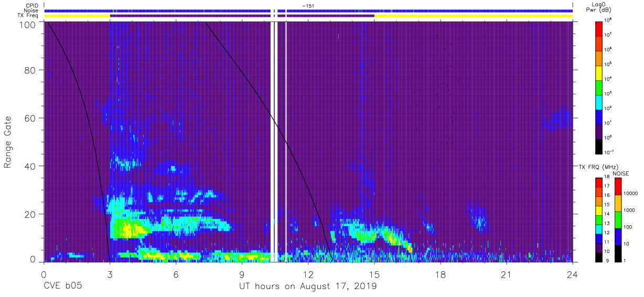Click the CVE b05 radar beam label

click(x=63, y=287)
